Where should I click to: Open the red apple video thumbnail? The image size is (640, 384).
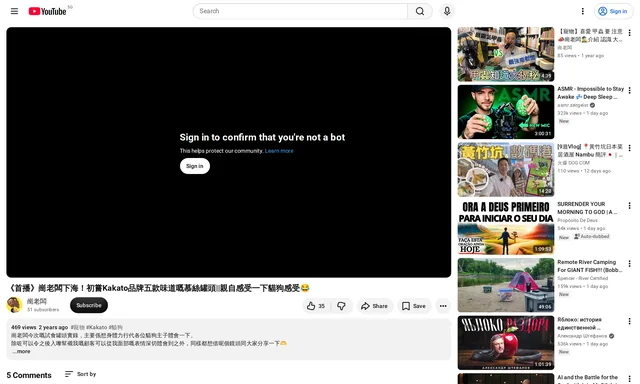[506, 343]
